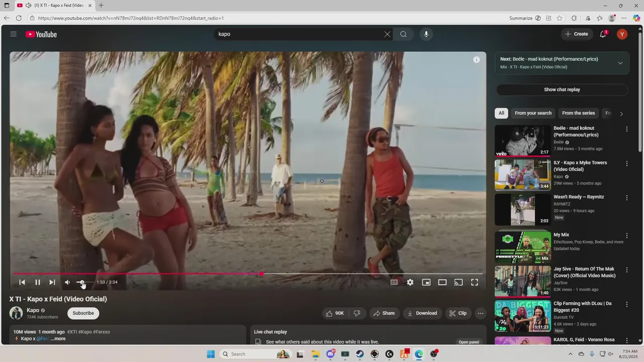This screenshot has height=362, width=644.
Task: Open the Windows Start menu
Action: (x=211, y=354)
